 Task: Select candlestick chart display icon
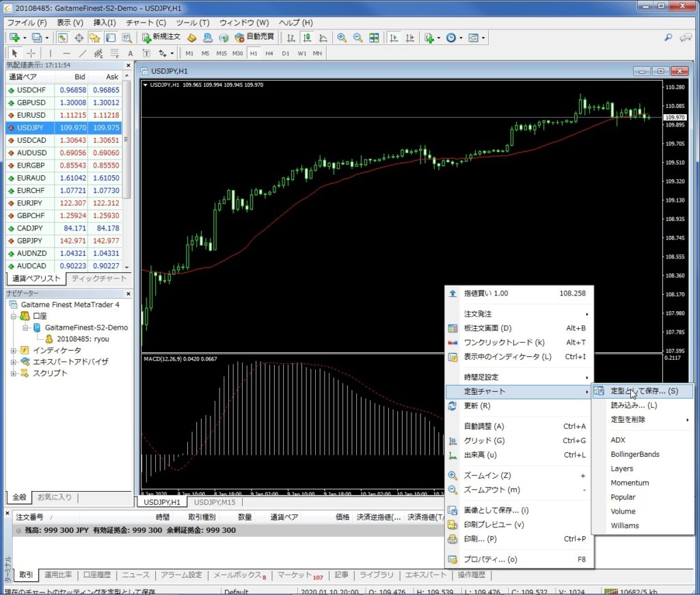click(307, 38)
